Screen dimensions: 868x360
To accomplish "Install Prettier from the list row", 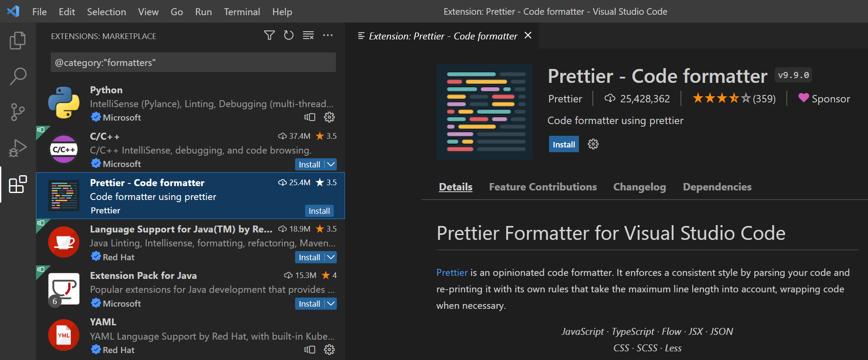I will pos(319,211).
